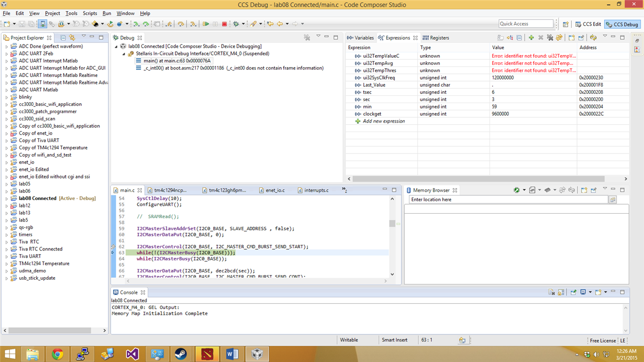Minimize the Console view panel
Screen dimensions: 644x362
[614, 292]
